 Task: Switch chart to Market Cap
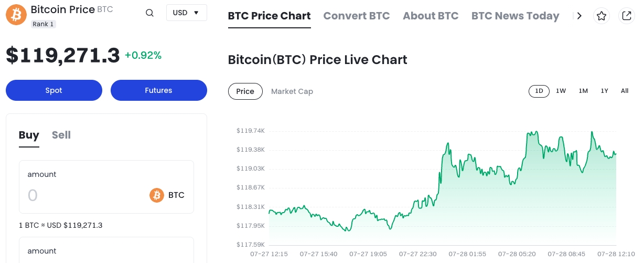292,91
